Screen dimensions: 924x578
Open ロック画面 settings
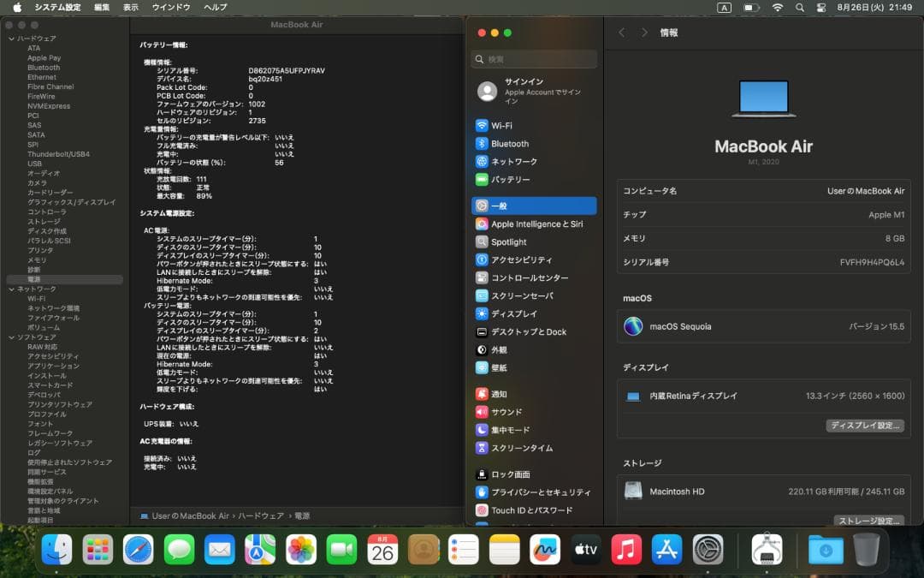point(534,474)
